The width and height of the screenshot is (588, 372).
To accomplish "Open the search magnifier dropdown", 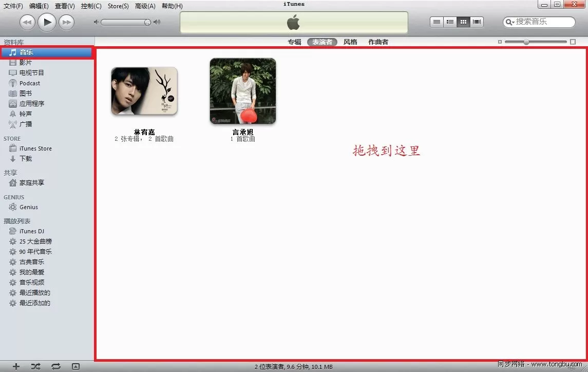I will pos(509,22).
